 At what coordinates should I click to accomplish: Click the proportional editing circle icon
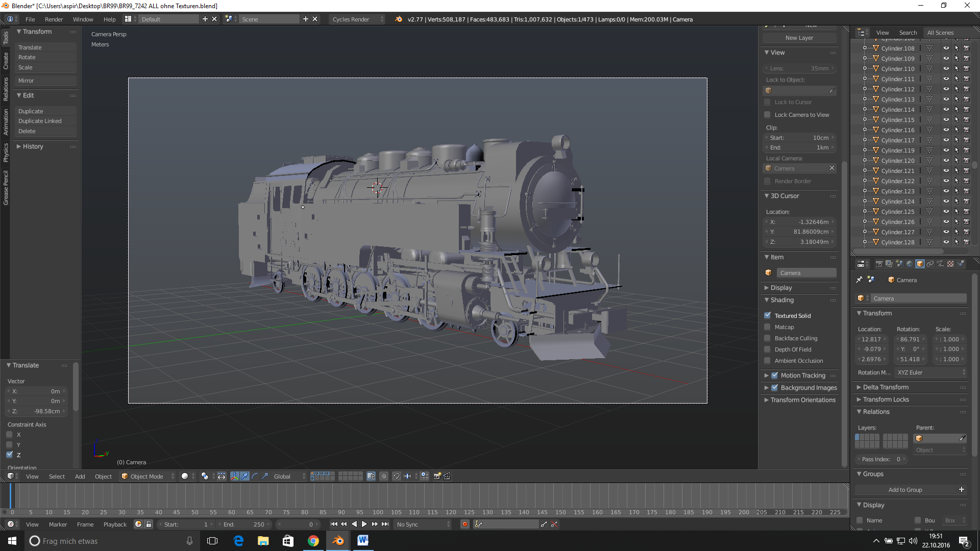tap(384, 476)
